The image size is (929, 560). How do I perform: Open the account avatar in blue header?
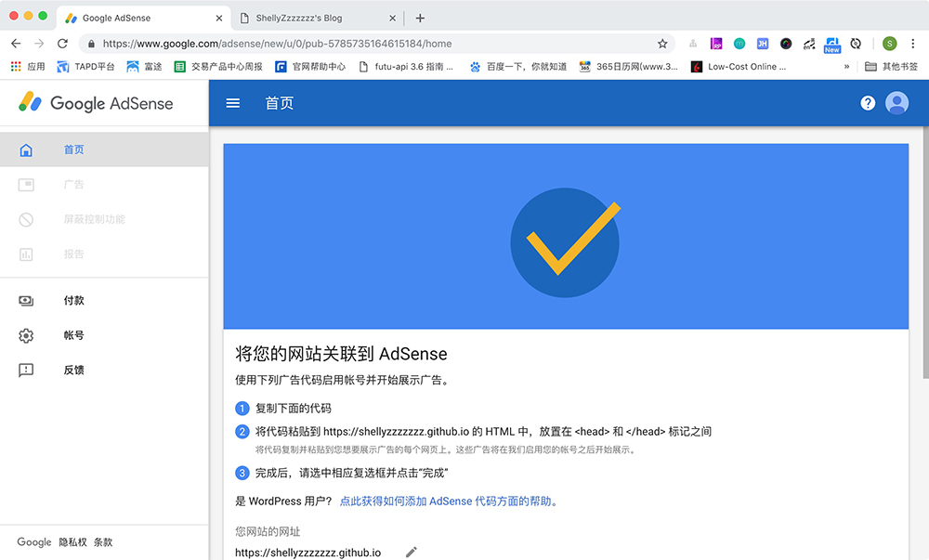(897, 103)
